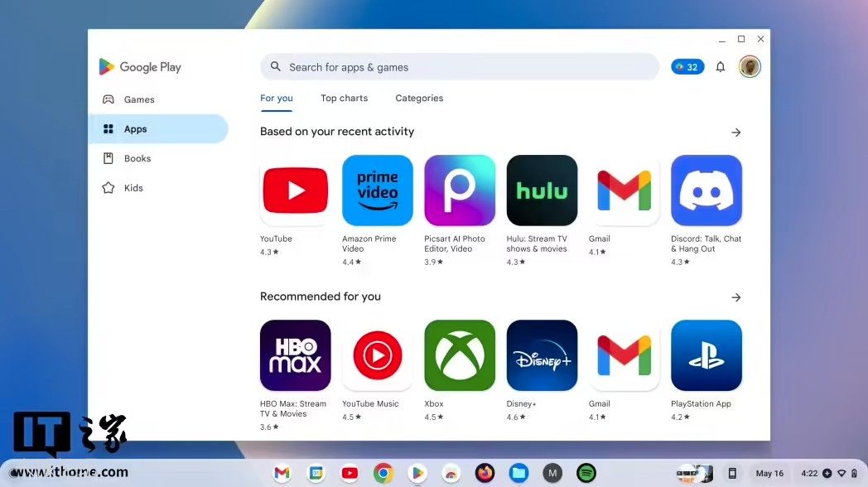Click the 'HBO Max: Stream TV & Movies' title

click(x=293, y=408)
